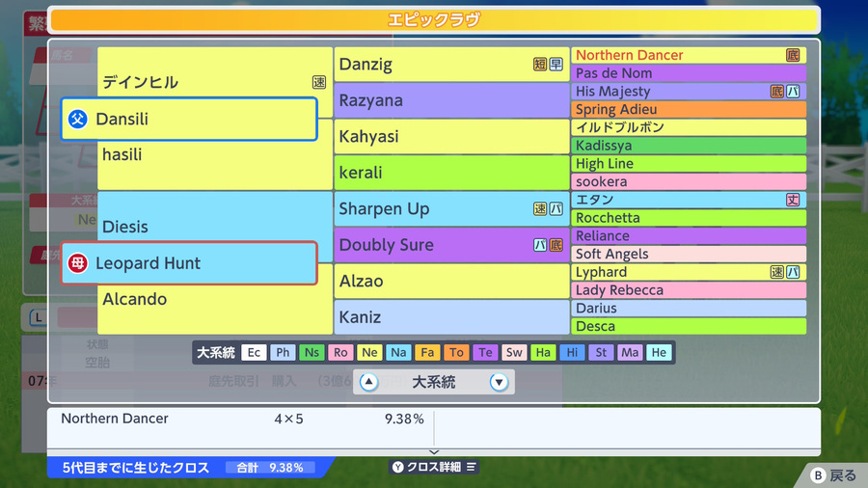Select the Ph lineage swatch

coord(283,352)
